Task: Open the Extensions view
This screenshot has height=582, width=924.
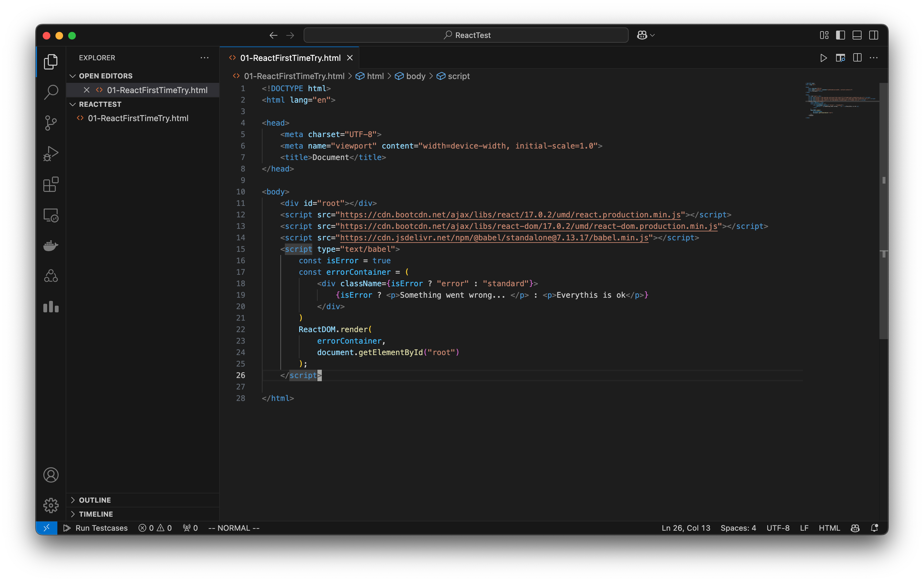Action: click(x=51, y=185)
